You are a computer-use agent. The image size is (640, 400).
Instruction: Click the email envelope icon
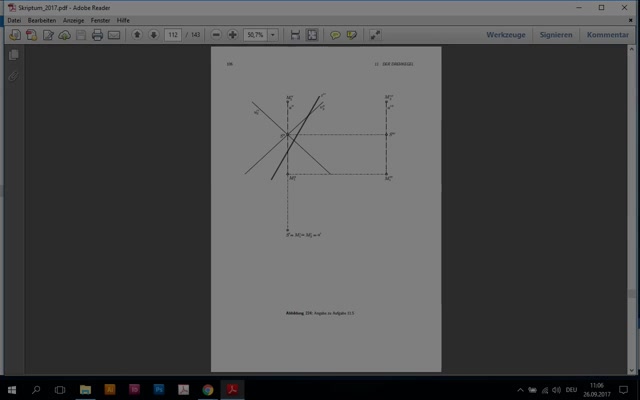114,35
